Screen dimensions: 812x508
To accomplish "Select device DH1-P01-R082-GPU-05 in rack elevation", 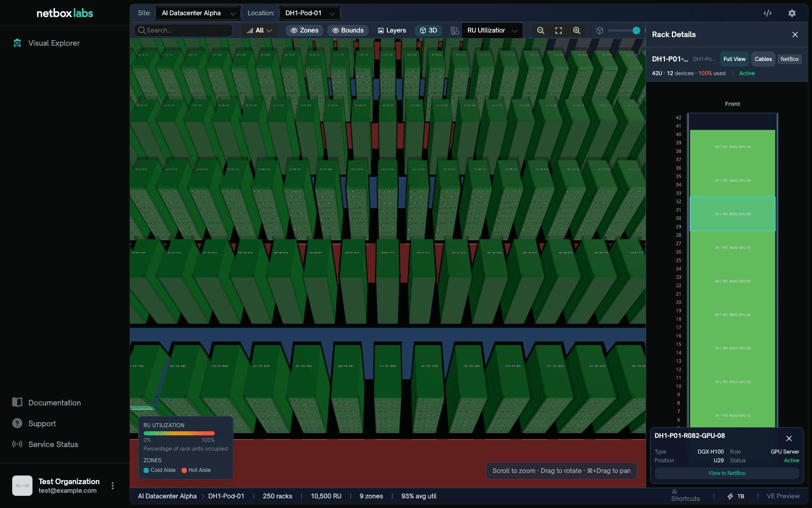I will point(732,314).
